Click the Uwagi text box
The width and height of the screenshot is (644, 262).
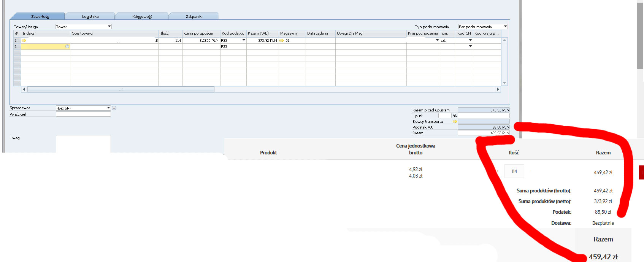point(83,144)
